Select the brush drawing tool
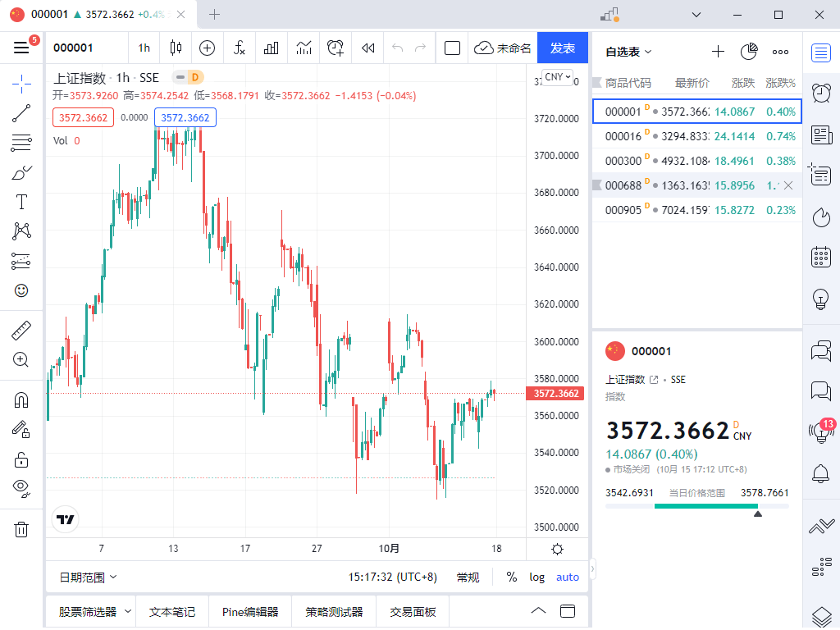Image resolution: width=840 pixels, height=630 pixels. pyautogui.click(x=21, y=171)
